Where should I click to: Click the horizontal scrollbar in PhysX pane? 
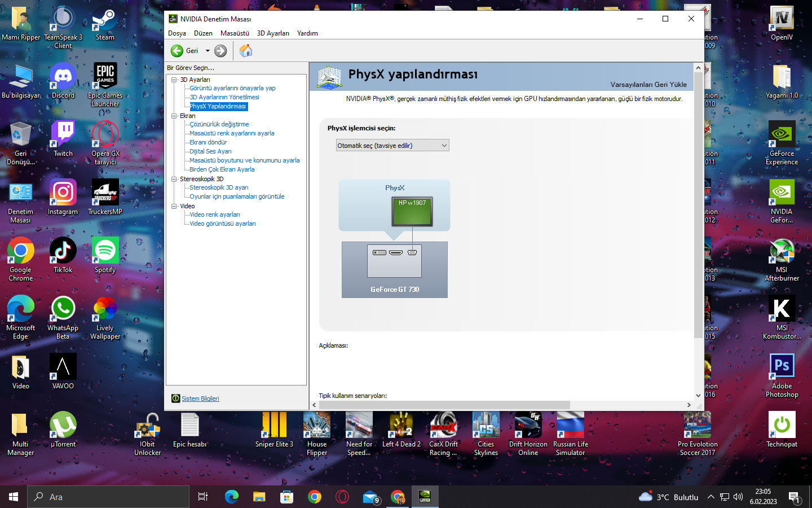444,405
